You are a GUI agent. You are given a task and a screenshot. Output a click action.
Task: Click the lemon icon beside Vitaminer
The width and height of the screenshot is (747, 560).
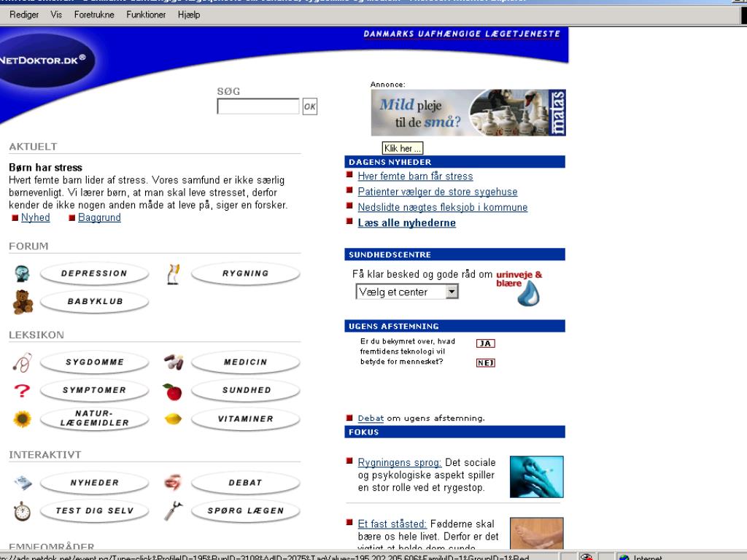[x=174, y=419]
